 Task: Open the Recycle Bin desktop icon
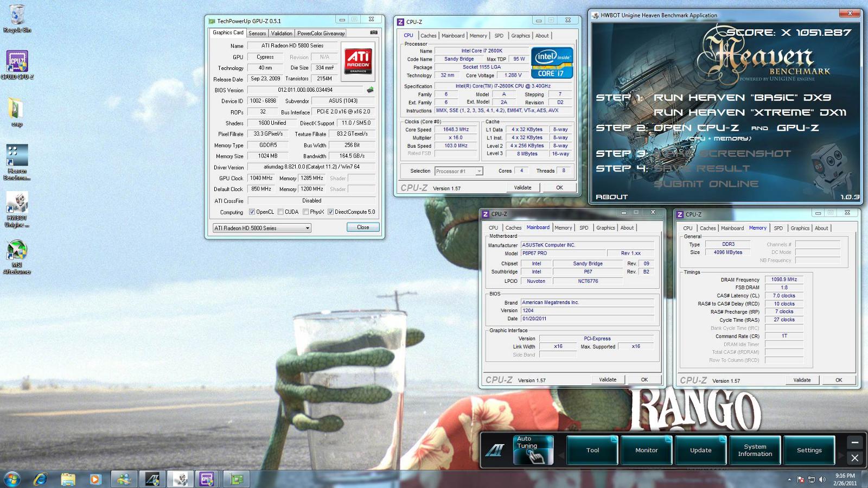pos(17,18)
